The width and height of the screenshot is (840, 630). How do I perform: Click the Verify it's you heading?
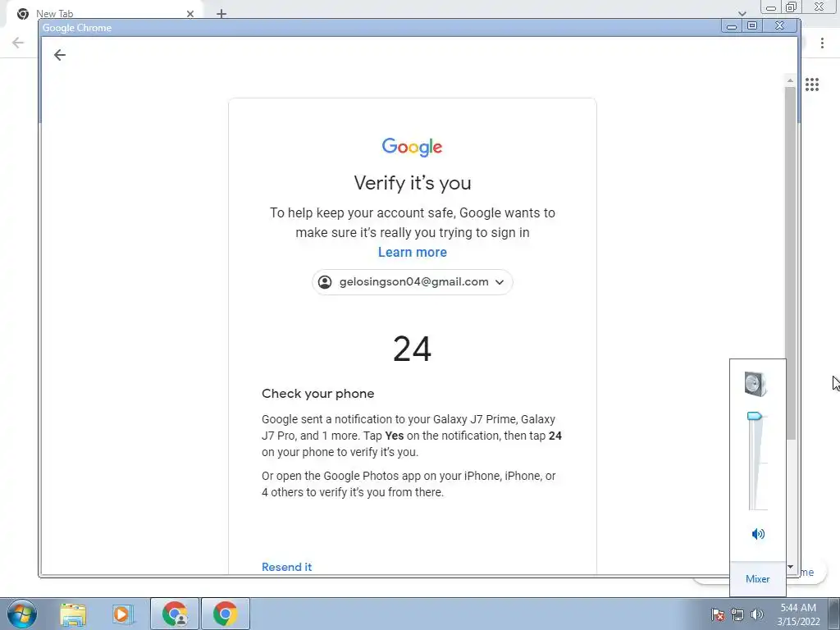pos(413,183)
